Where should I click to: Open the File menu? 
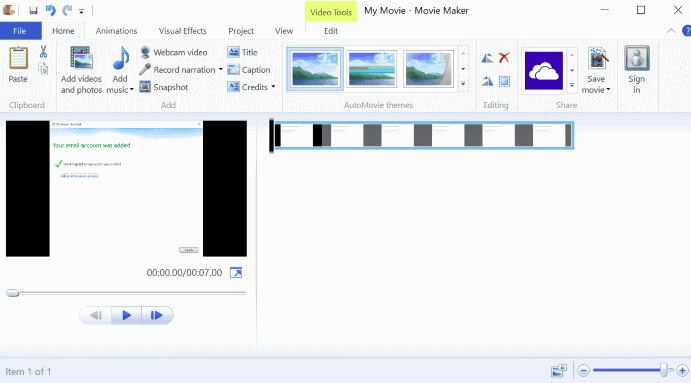click(20, 31)
